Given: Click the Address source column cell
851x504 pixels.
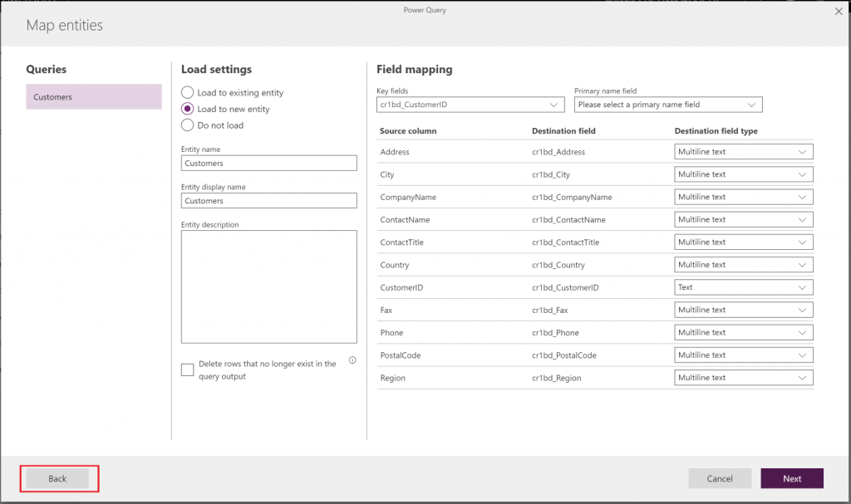Looking at the screenshot, I should pyautogui.click(x=395, y=152).
